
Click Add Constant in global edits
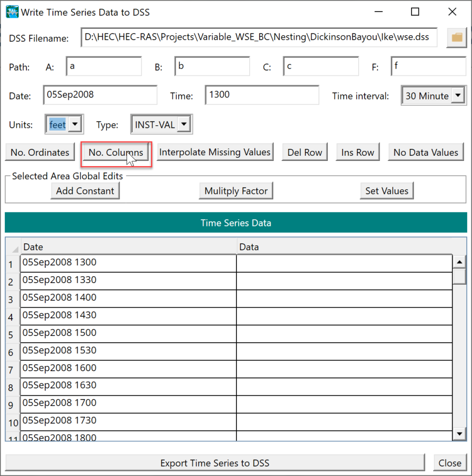[85, 191]
